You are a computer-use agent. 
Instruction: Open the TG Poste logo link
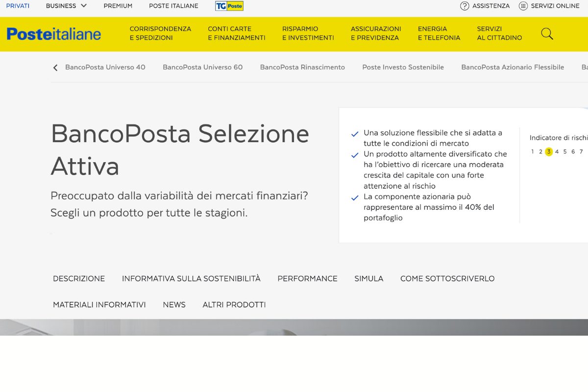pyautogui.click(x=229, y=6)
